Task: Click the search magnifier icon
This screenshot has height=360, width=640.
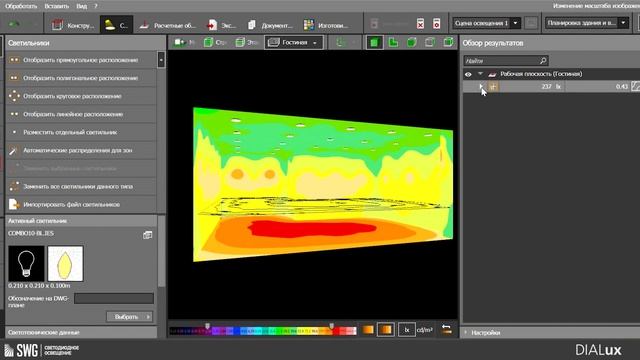Action: point(543,61)
